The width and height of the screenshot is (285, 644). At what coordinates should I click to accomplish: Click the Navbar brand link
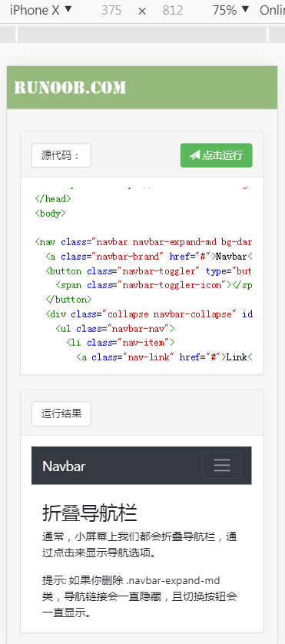click(64, 466)
